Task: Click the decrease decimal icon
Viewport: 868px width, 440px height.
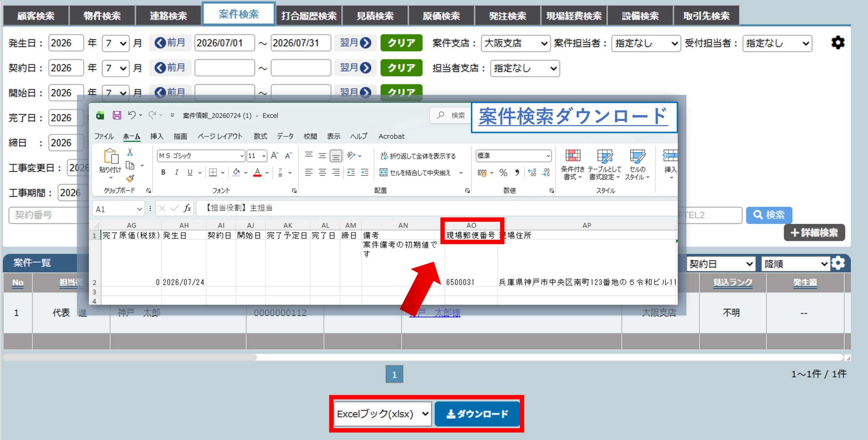Action: [546, 173]
